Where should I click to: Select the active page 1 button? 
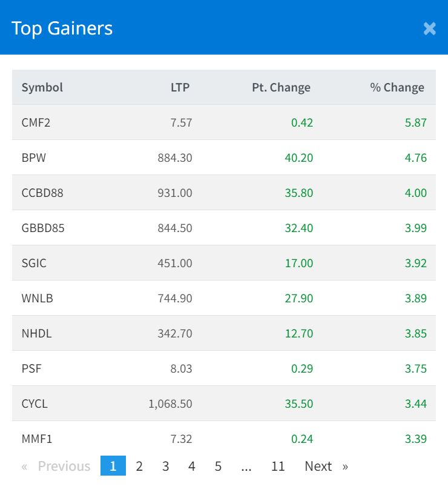(x=113, y=466)
